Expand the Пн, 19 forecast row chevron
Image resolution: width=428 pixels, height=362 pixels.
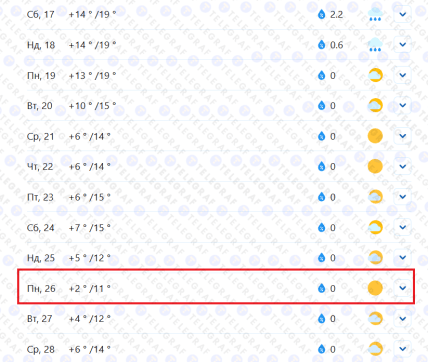pyautogui.click(x=403, y=75)
